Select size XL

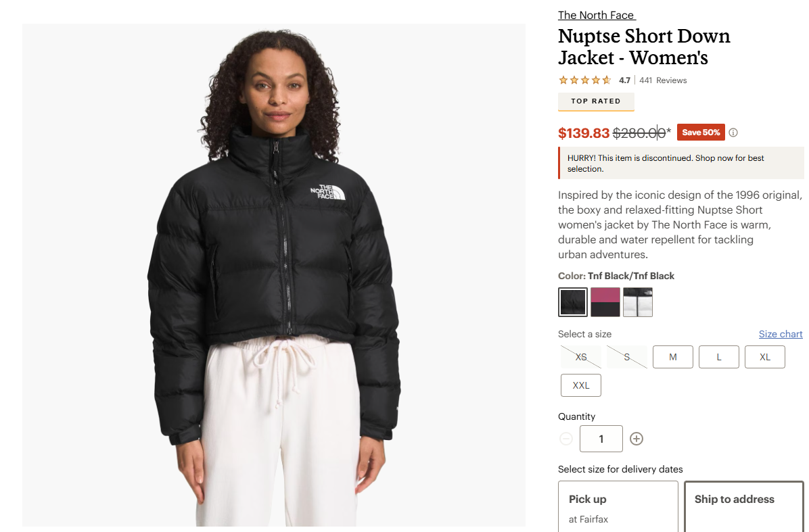(764, 357)
